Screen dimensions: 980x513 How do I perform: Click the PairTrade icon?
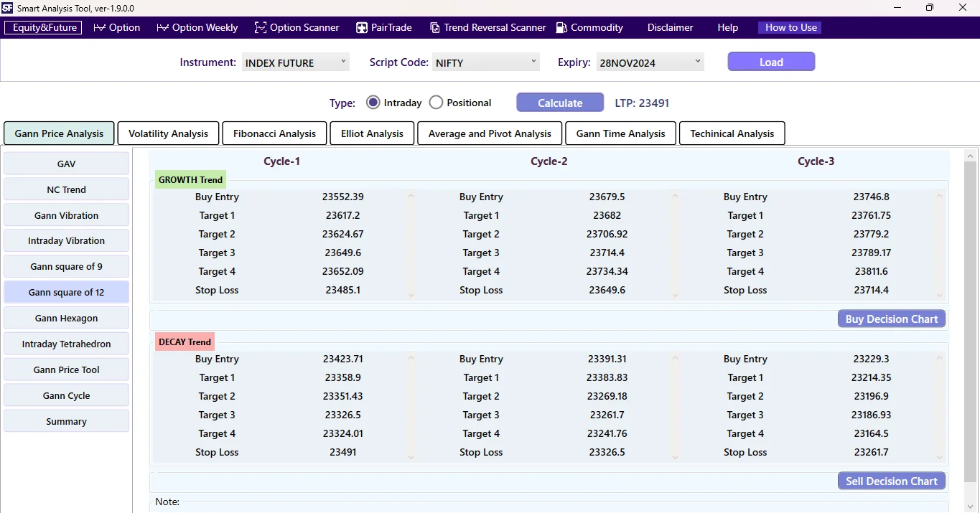tap(360, 27)
